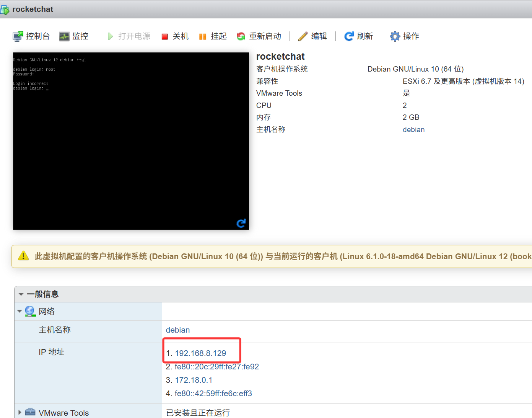Click IPv6 address fe80::20c:29ff:fe27:fe92

click(x=217, y=367)
